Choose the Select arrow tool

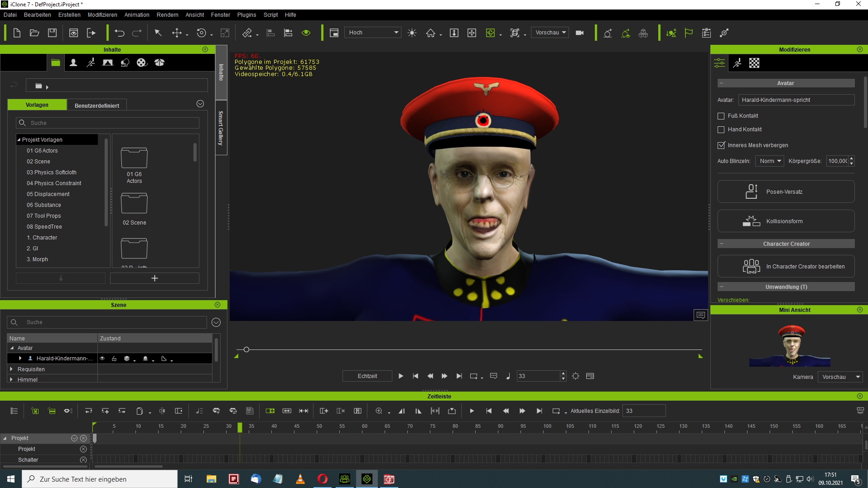coord(158,33)
